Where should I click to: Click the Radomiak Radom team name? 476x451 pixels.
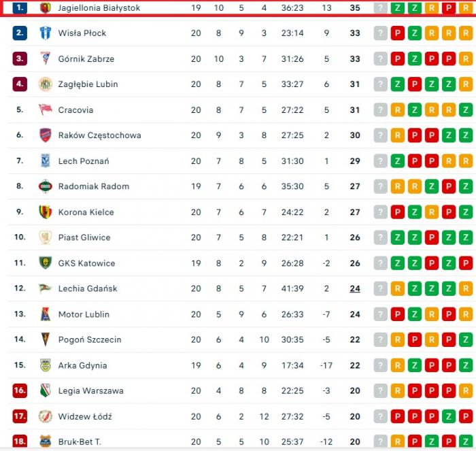coord(93,186)
